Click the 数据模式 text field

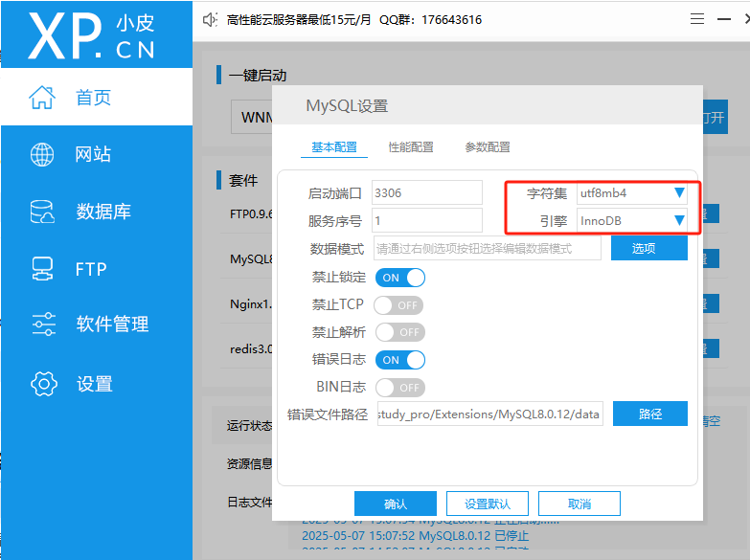coord(487,248)
